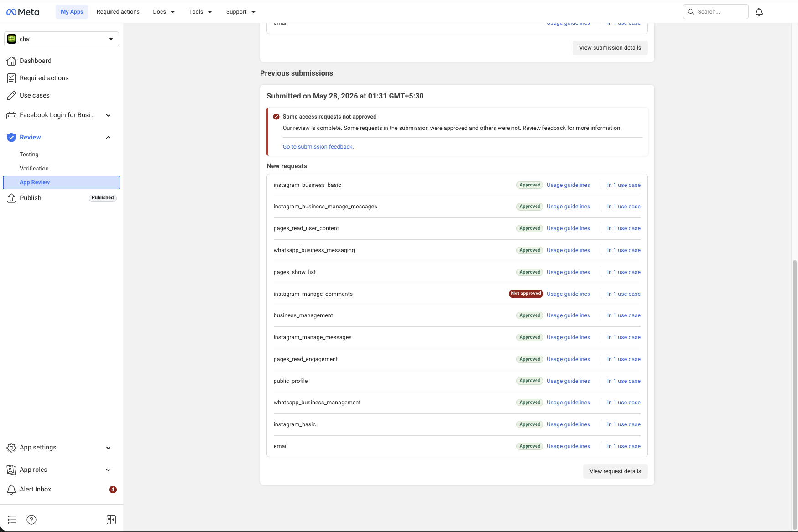The image size is (798, 532).
Task: Open the help question mark icon
Action: pos(31,520)
